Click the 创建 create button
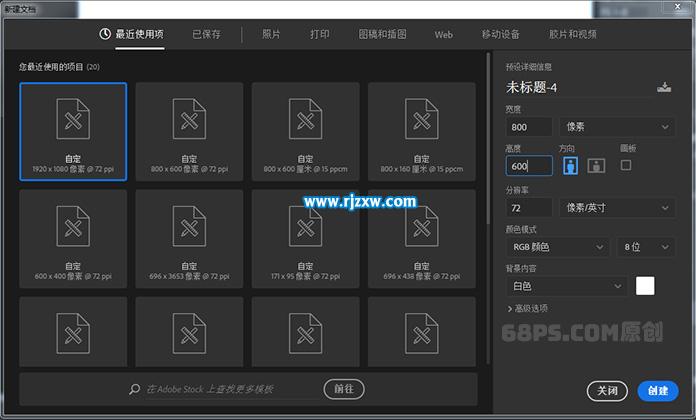This screenshot has height=420, width=696. point(657,390)
